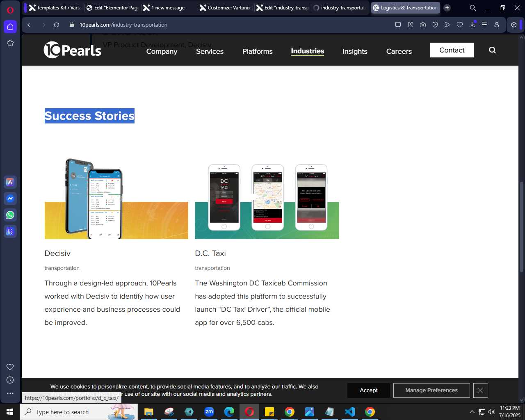Open the downloads icon
Screen dimensions: 525x420
coord(472,25)
